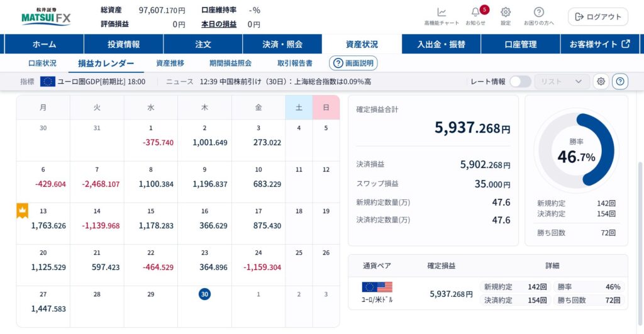Open the お知らせ notifications bell
644x334 pixels.
475,13
